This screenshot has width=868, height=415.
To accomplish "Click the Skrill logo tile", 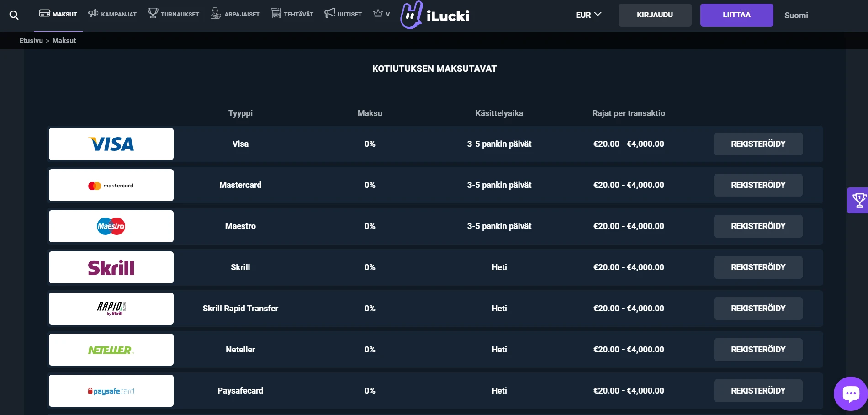I will pos(111,267).
